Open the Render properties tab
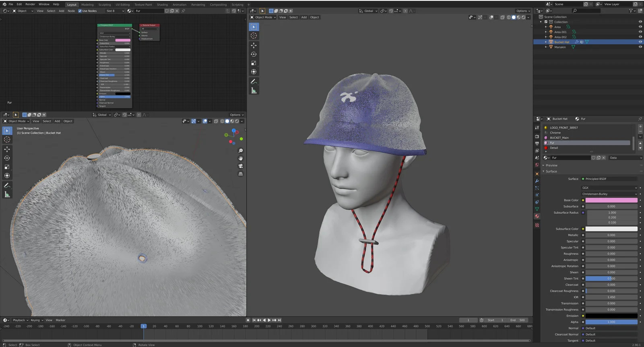This screenshot has height=347, width=644. point(537,136)
